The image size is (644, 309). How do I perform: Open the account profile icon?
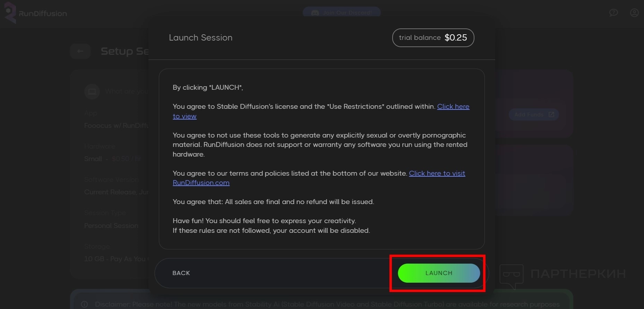[634, 13]
